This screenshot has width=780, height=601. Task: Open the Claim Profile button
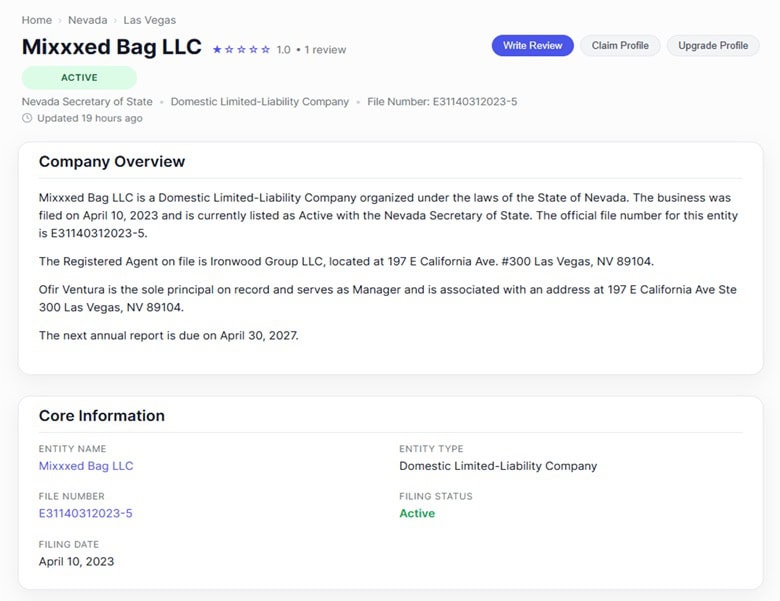coord(620,45)
